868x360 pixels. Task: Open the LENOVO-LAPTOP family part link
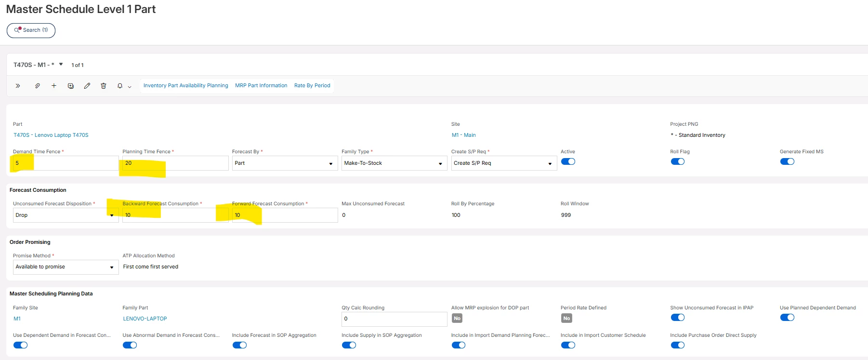pos(145,319)
